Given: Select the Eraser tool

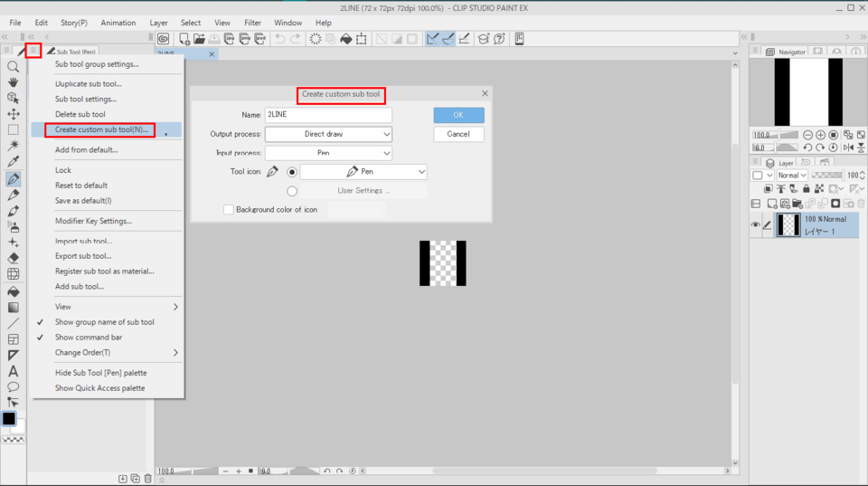Looking at the screenshot, I should coord(14,258).
